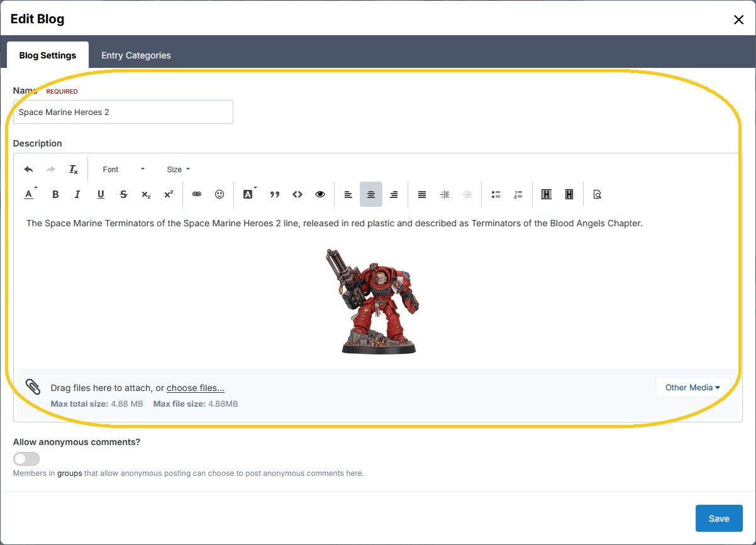Click the Save button
756x545 pixels.
[719, 519]
